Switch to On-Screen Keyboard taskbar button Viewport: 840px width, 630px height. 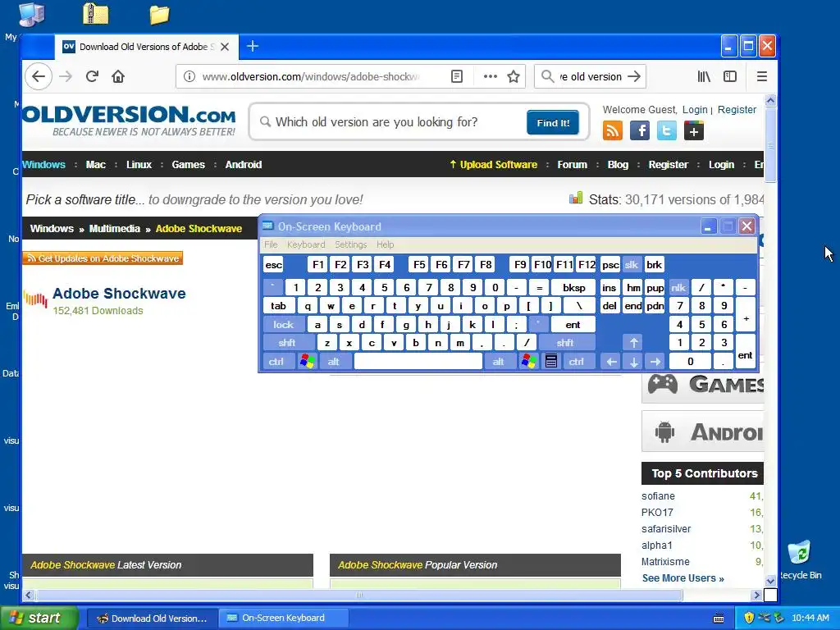283,618
